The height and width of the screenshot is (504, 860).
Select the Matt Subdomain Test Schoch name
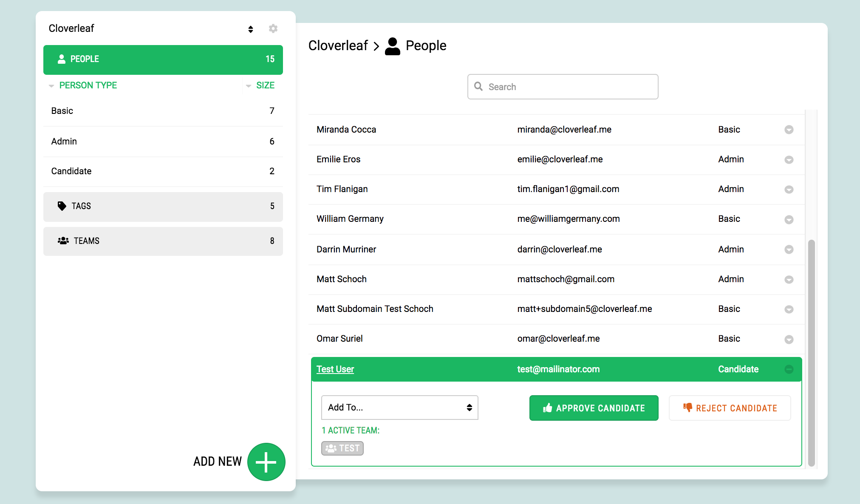click(x=375, y=309)
